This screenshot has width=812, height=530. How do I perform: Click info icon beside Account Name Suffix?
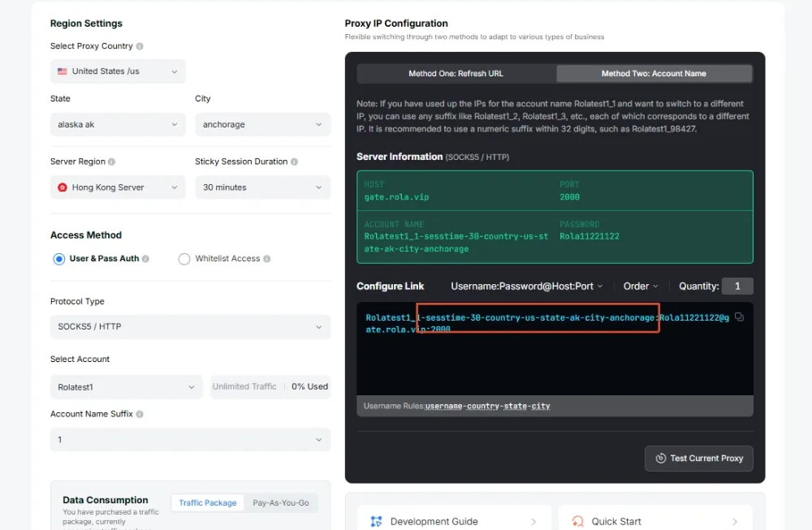140,414
